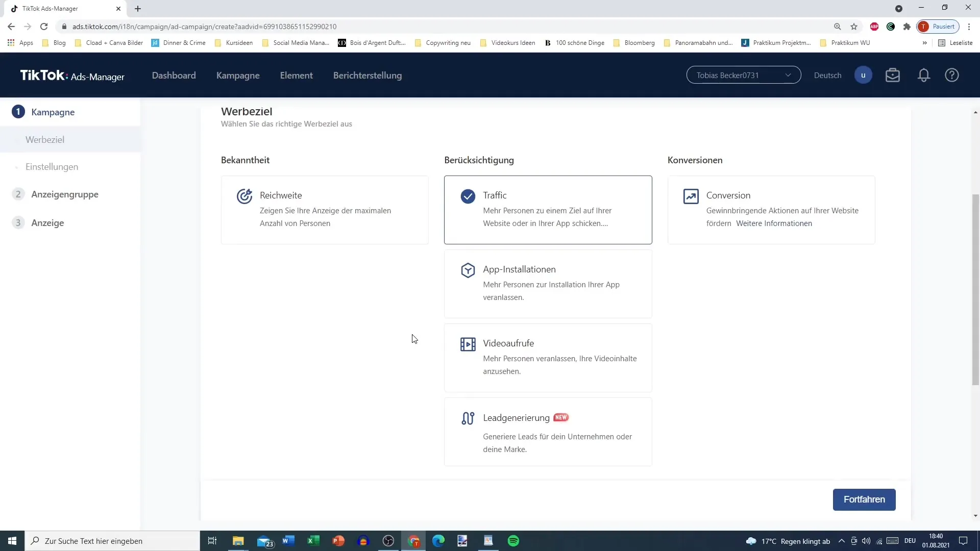Image resolution: width=980 pixels, height=551 pixels.
Task: Open the Pausiert profile button
Action: pyautogui.click(x=938, y=27)
